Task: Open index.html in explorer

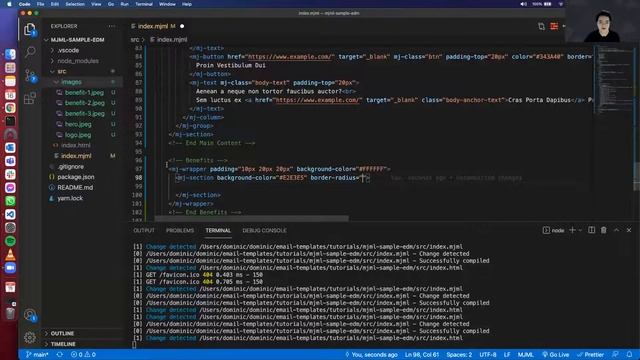Action: pos(76,145)
